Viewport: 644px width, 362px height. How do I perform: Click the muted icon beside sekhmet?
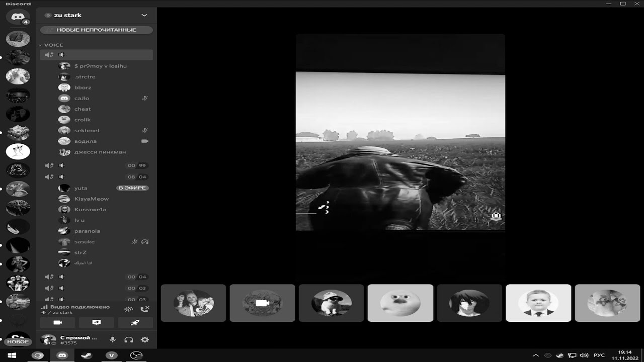(x=145, y=130)
